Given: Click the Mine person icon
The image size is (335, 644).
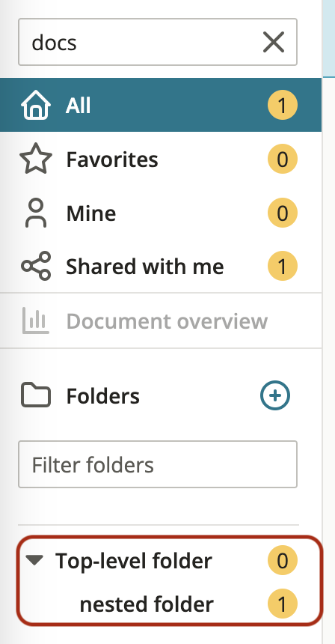Looking at the screenshot, I should coord(36,213).
